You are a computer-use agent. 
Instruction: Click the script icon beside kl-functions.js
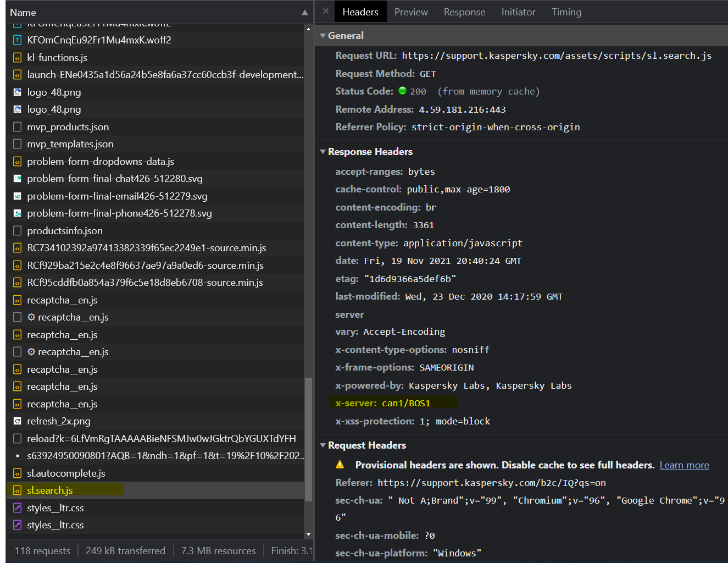click(x=17, y=58)
